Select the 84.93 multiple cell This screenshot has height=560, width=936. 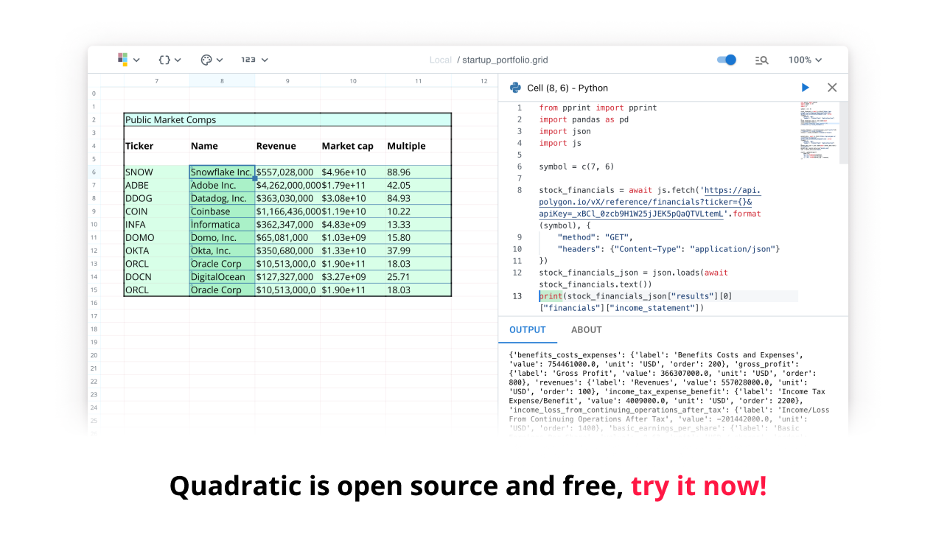point(419,198)
